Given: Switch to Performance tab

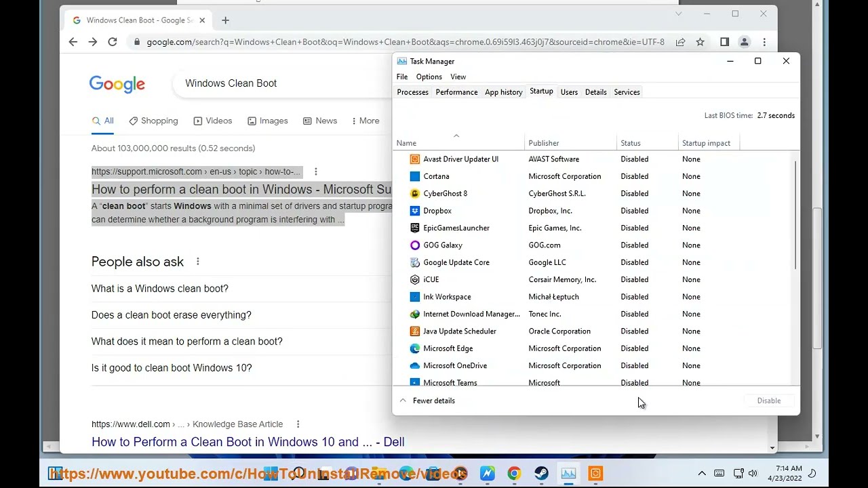Looking at the screenshot, I should [x=456, y=92].
